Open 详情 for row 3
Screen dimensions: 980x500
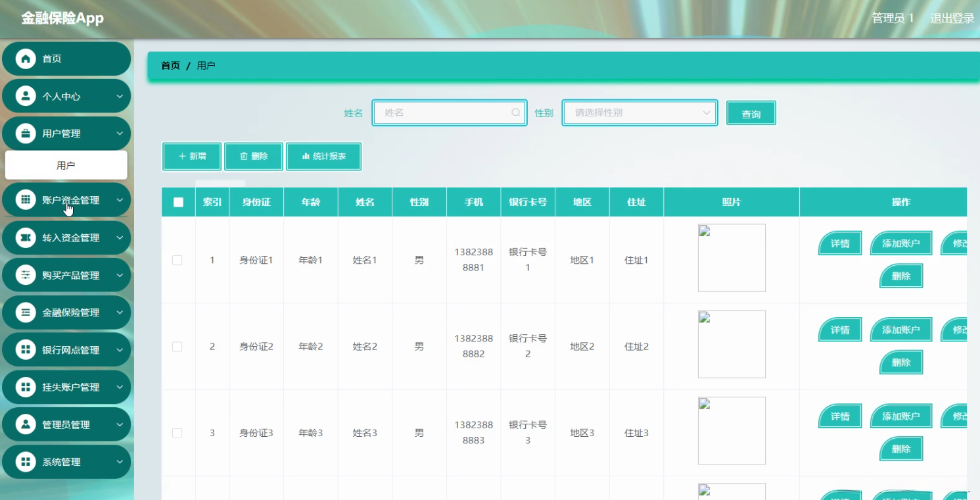click(840, 416)
